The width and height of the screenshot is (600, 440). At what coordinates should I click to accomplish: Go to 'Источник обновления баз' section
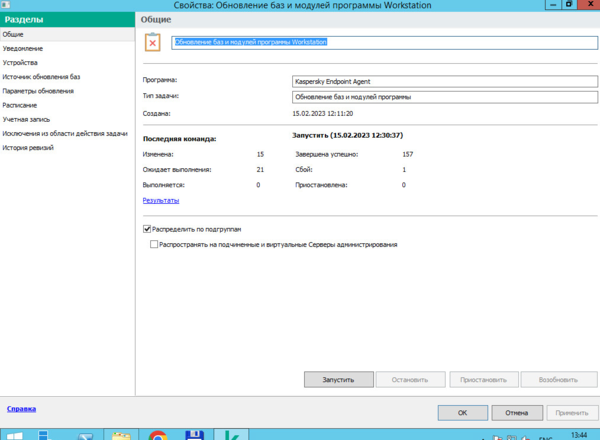(41, 76)
